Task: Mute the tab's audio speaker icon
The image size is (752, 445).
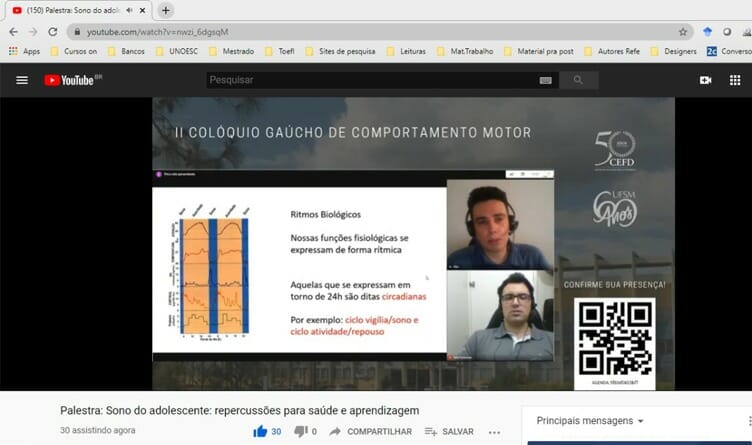Action: (129, 10)
